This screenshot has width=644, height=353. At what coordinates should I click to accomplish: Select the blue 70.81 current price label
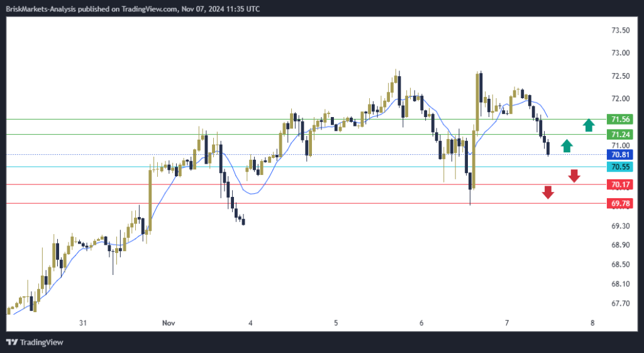coord(620,154)
